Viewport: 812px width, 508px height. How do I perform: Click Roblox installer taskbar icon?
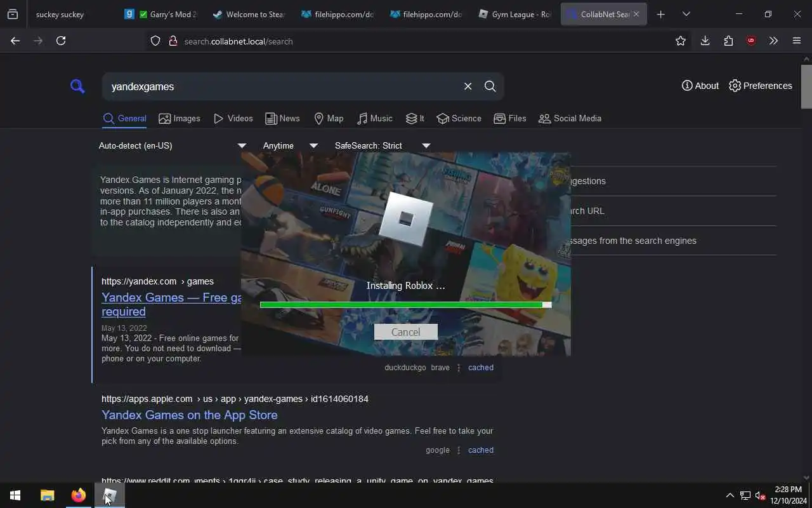(110, 495)
